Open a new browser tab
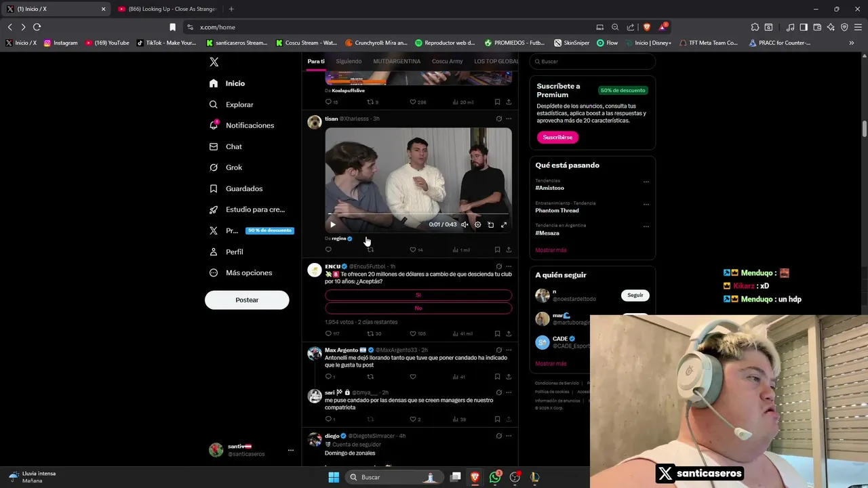Image resolution: width=868 pixels, height=488 pixels. coord(231,9)
